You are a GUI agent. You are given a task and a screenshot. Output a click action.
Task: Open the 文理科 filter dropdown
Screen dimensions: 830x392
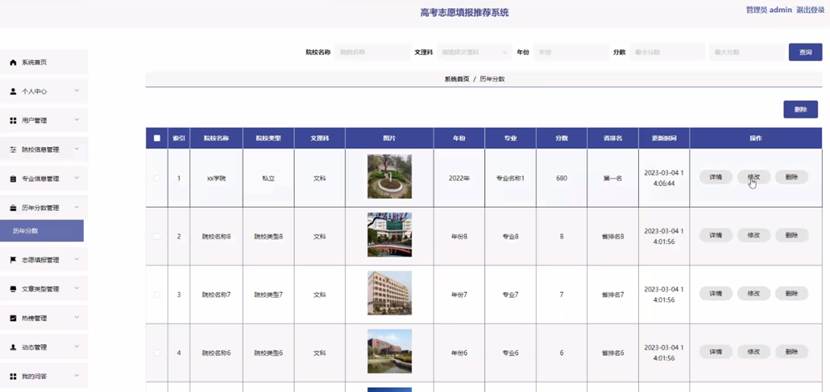[x=474, y=52]
